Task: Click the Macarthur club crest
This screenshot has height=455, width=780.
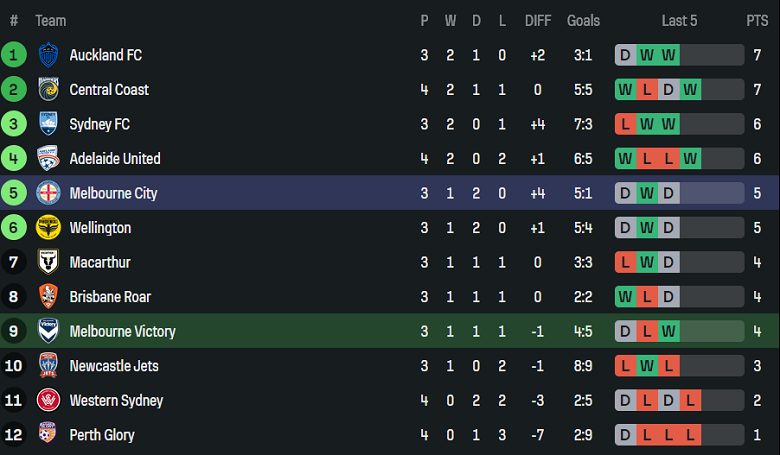Action: [x=48, y=262]
